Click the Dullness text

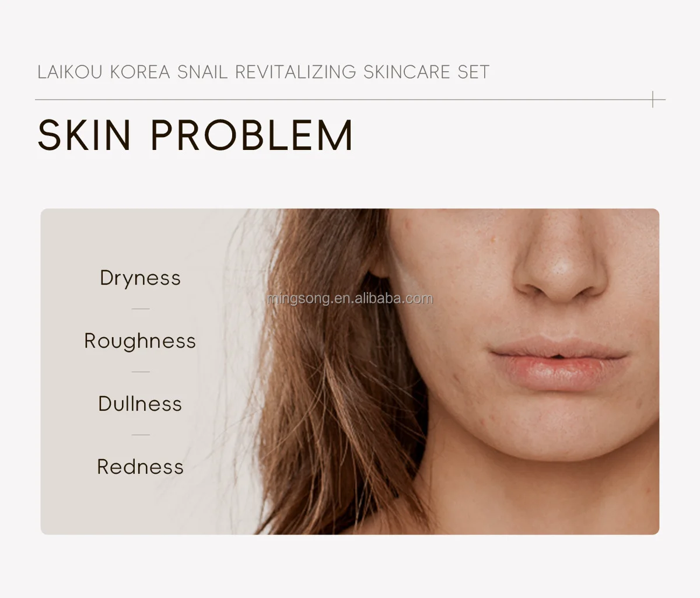pos(140,404)
